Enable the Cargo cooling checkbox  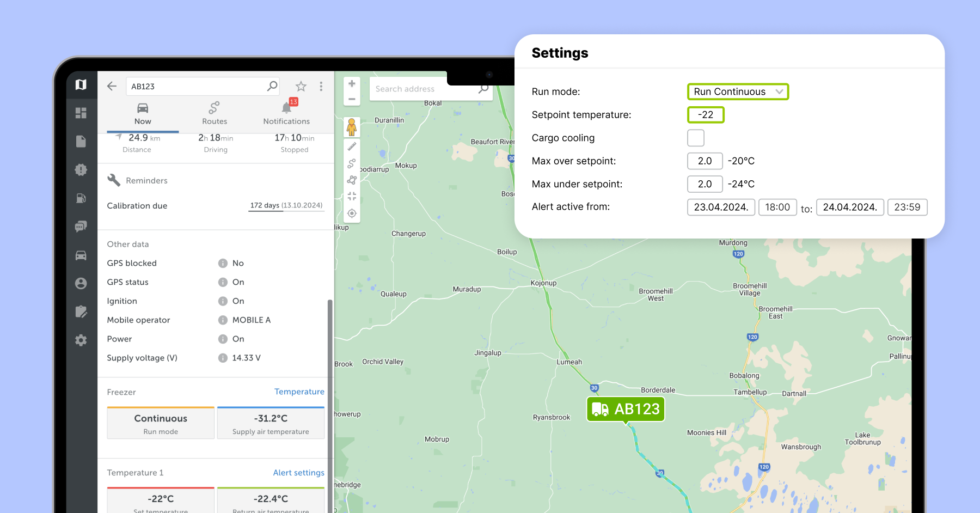tap(695, 138)
